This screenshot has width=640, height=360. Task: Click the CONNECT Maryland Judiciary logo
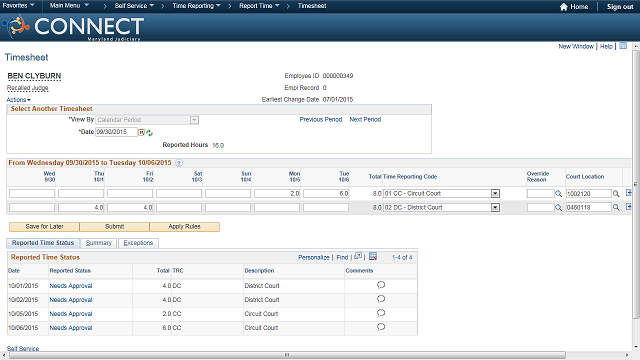pos(73,27)
